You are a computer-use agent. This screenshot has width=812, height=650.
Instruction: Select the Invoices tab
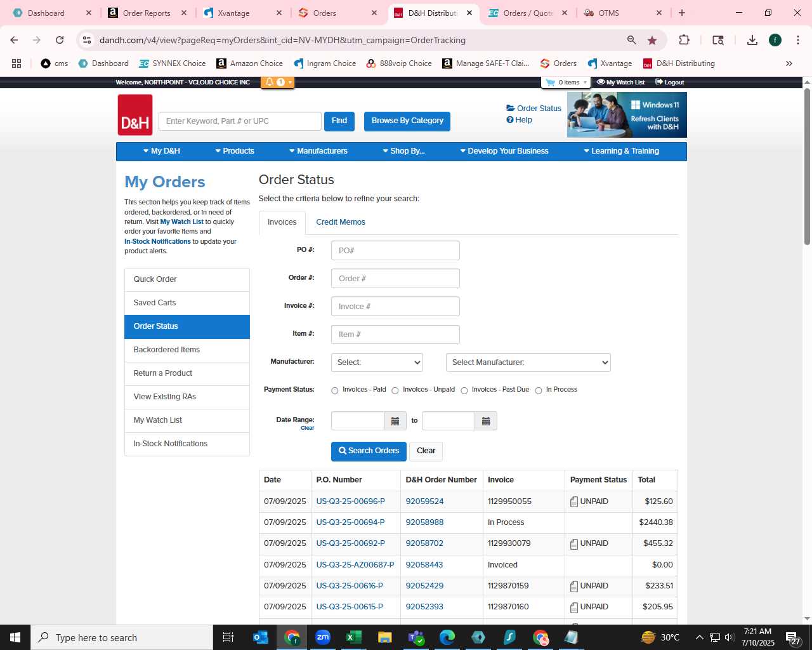click(x=282, y=222)
